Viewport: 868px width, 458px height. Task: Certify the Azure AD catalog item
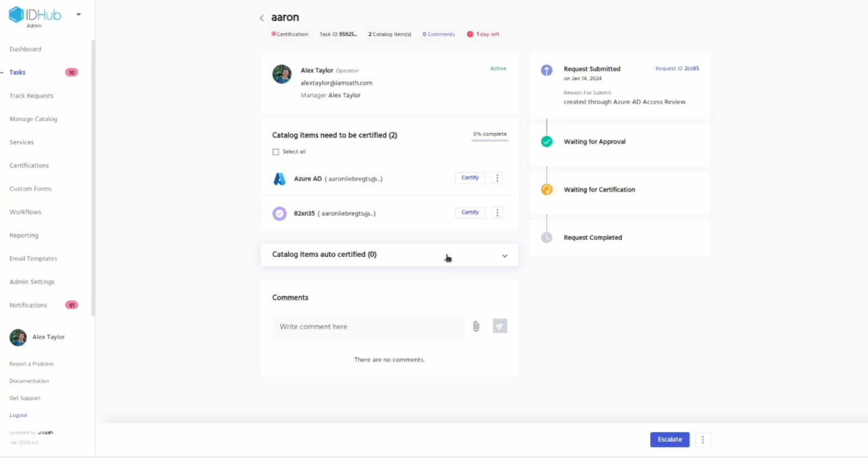tap(470, 178)
